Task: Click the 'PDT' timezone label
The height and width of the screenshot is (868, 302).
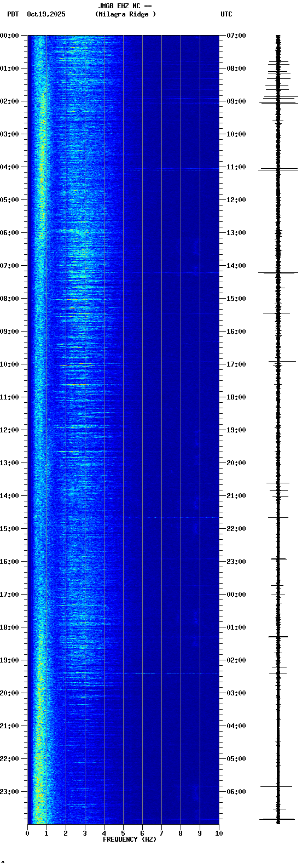Action: [13, 14]
